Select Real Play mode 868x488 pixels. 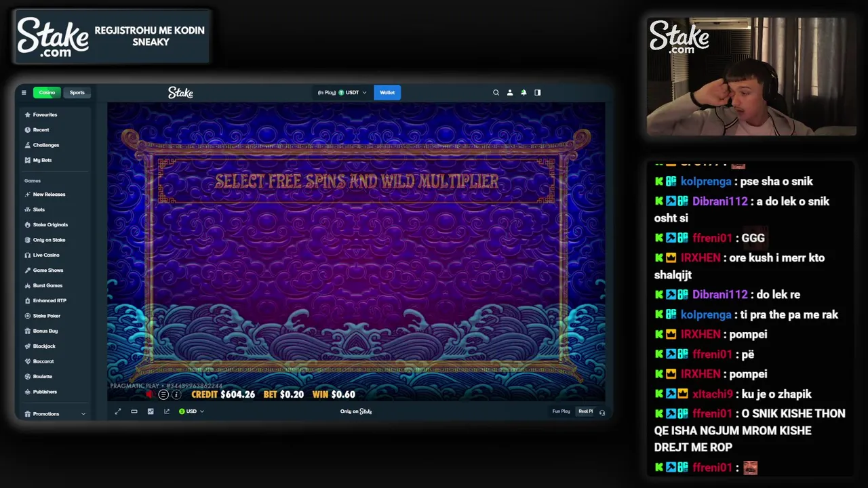[585, 411]
